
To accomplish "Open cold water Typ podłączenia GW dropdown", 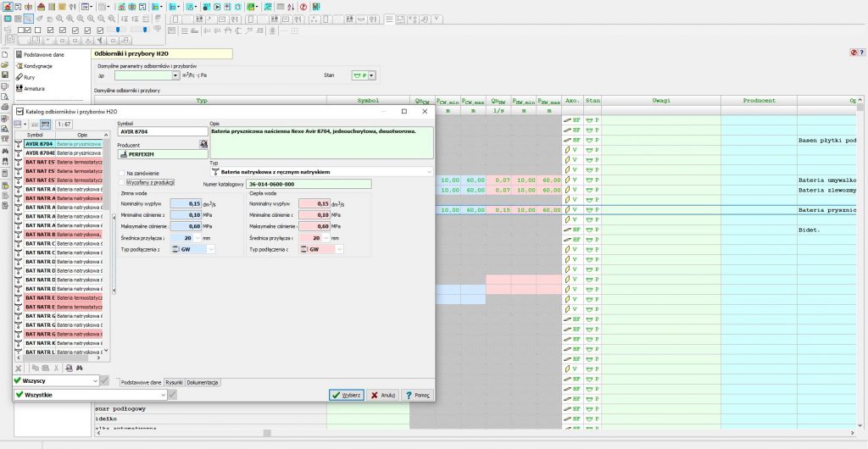I will click(x=210, y=249).
